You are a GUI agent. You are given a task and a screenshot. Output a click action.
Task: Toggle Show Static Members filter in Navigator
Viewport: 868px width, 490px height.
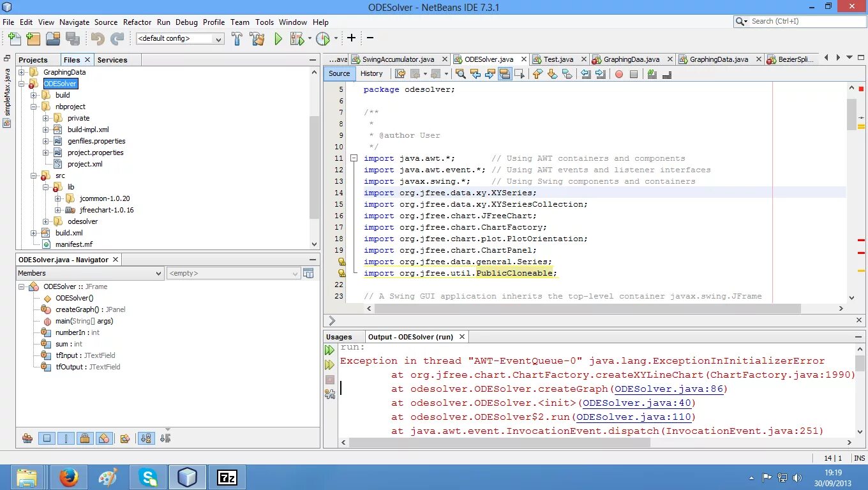66,438
